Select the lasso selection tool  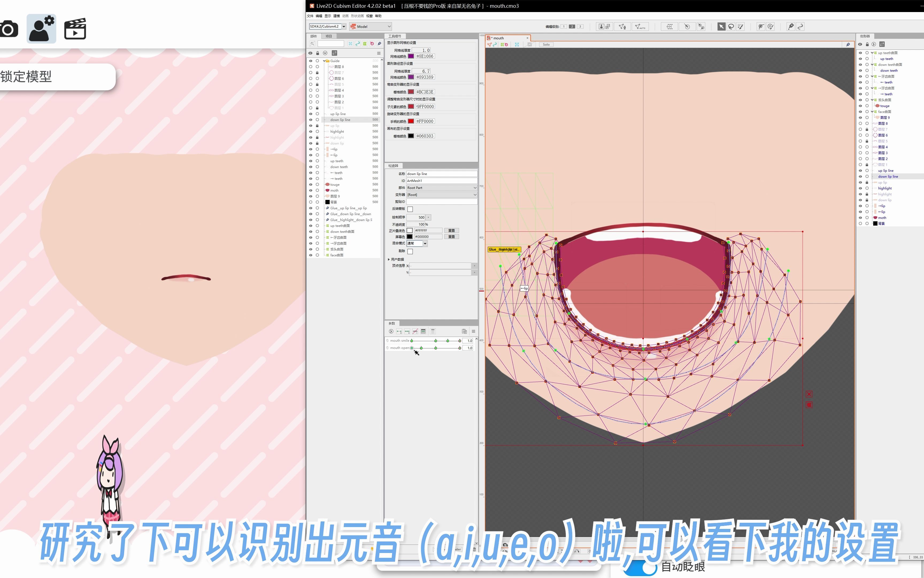[x=731, y=26]
